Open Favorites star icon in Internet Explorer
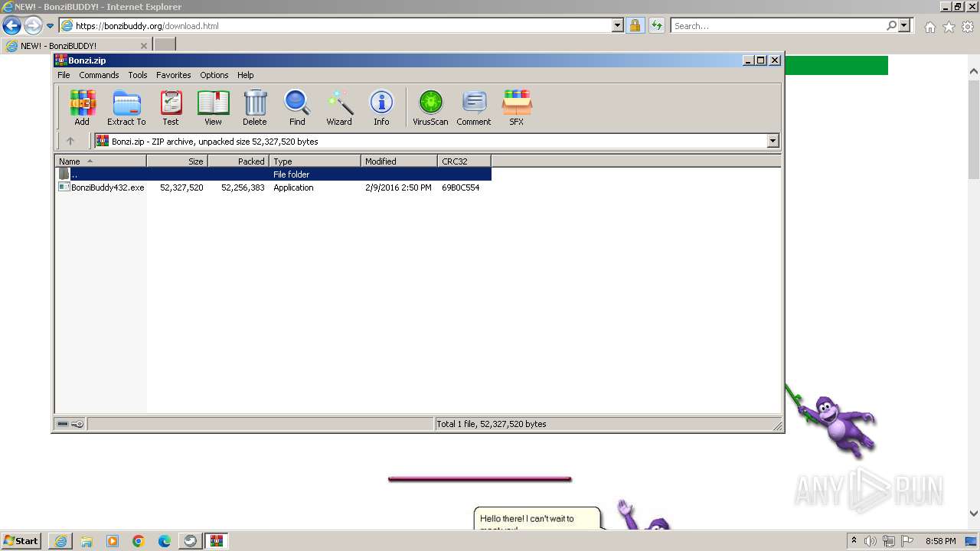Viewport: 980px width, 551px height. [949, 27]
